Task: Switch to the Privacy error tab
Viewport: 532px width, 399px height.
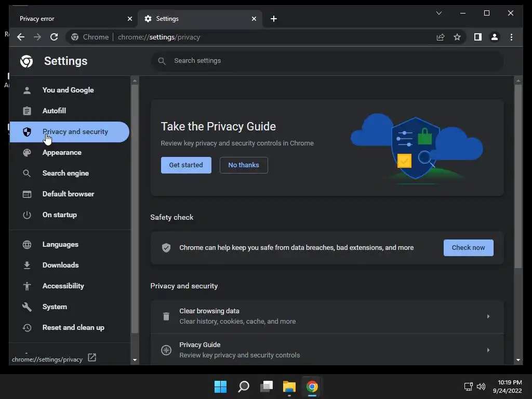Action: coord(73,19)
